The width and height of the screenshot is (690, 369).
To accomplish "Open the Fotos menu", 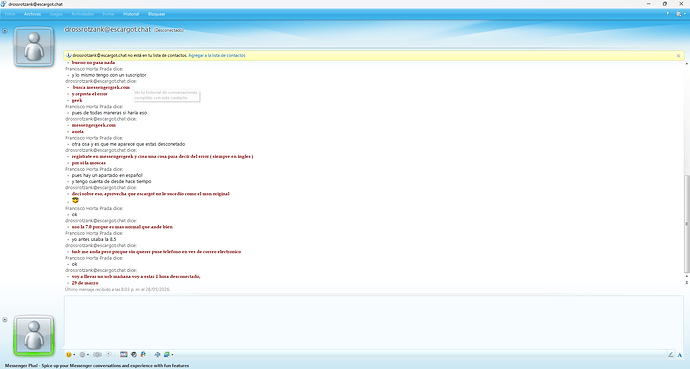I will click(x=10, y=14).
